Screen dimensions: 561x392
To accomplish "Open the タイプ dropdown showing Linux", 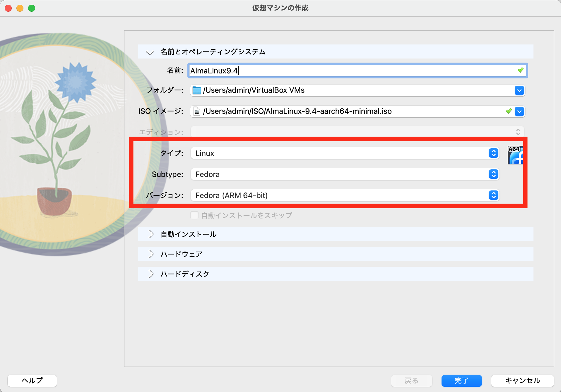I will [x=345, y=153].
